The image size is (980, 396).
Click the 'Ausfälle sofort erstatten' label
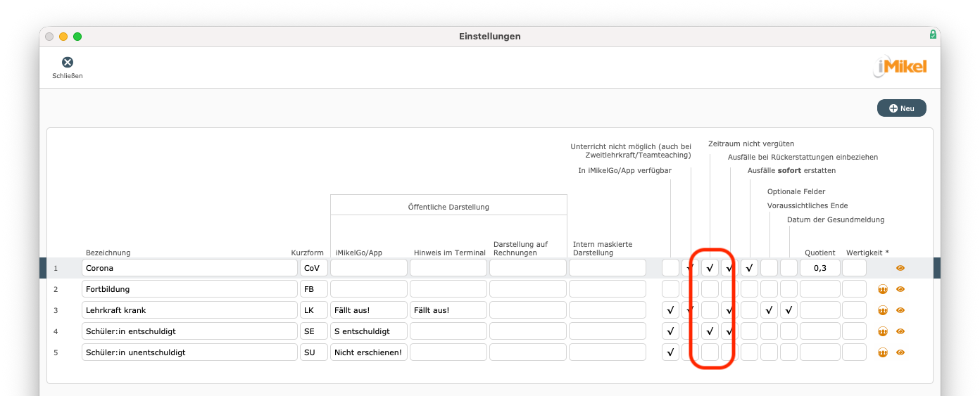[792, 170]
